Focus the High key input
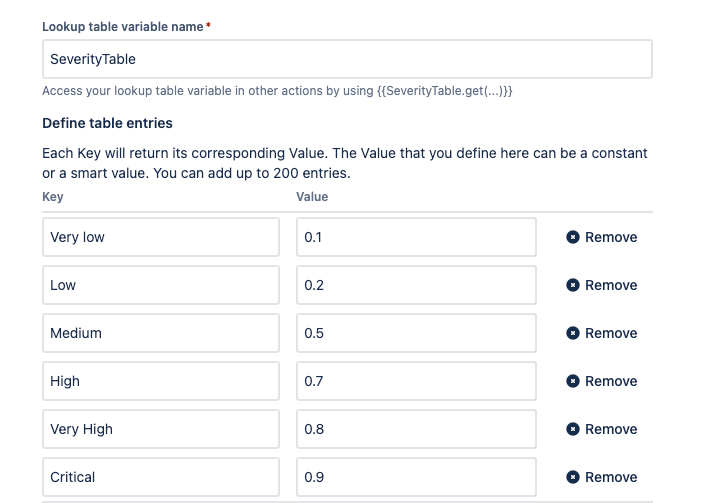706x503 pixels. pyautogui.click(x=161, y=381)
